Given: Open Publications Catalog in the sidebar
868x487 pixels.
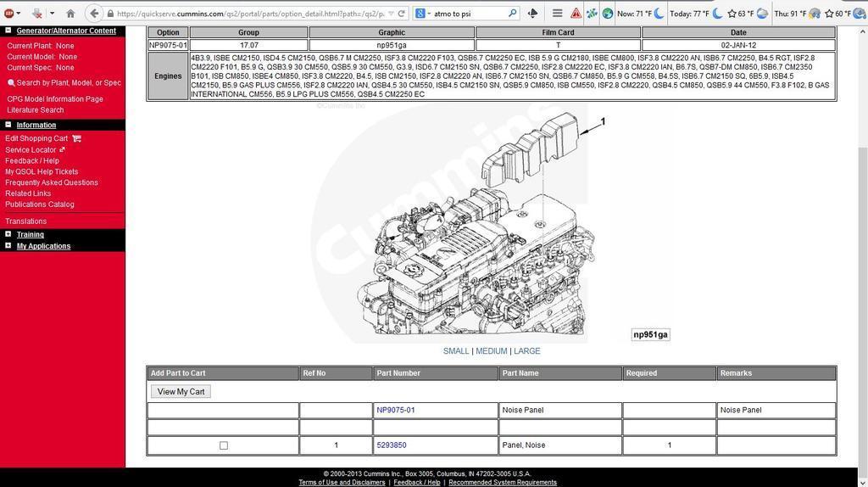Looking at the screenshot, I should [x=40, y=204].
